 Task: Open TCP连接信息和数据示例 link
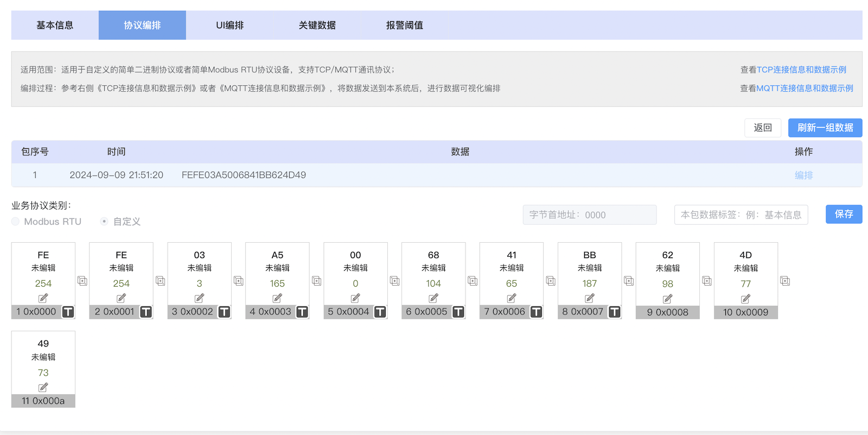pos(801,70)
